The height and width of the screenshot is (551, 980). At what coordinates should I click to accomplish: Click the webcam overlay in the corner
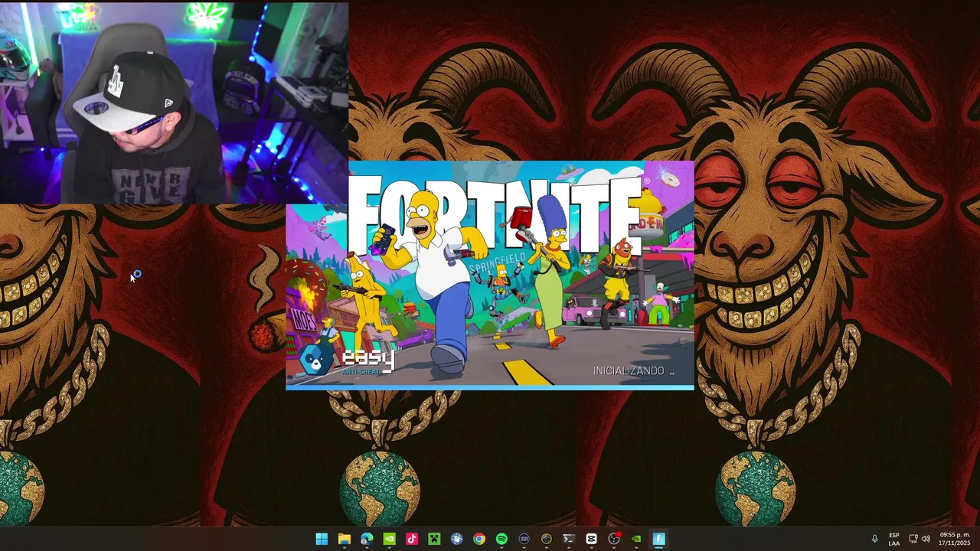[x=174, y=103]
